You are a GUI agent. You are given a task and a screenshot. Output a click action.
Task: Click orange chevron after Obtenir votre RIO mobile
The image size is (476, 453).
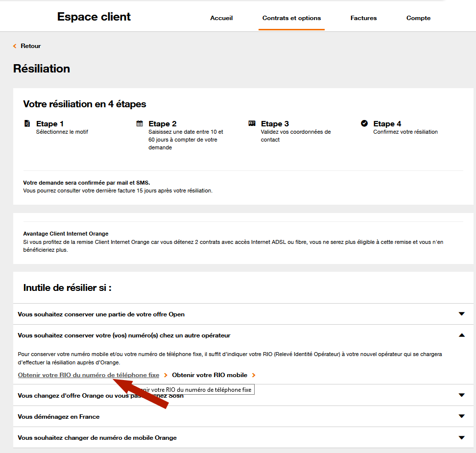[x=254, y=375]
